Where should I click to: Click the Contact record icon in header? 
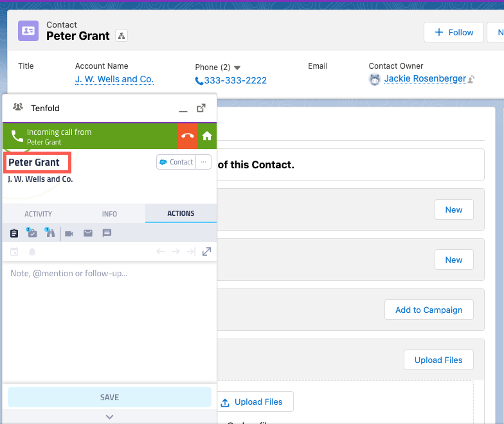tap(28, 31)
